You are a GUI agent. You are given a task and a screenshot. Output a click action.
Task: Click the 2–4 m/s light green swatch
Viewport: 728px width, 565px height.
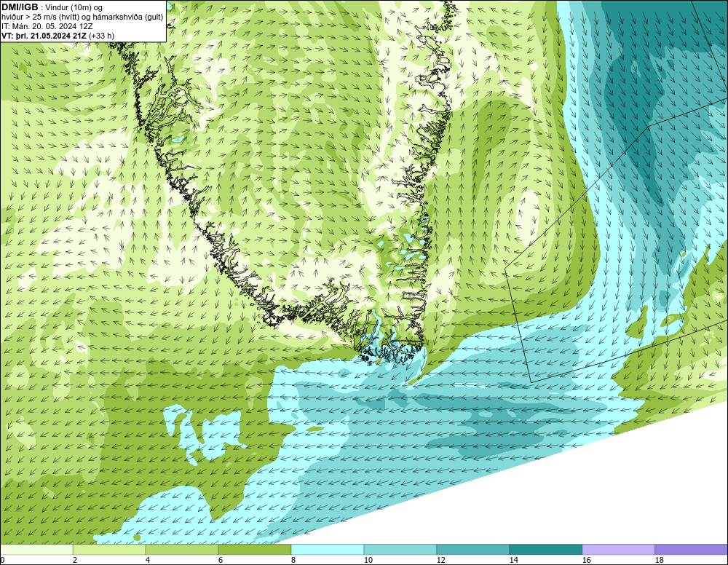tap(109, 550)
